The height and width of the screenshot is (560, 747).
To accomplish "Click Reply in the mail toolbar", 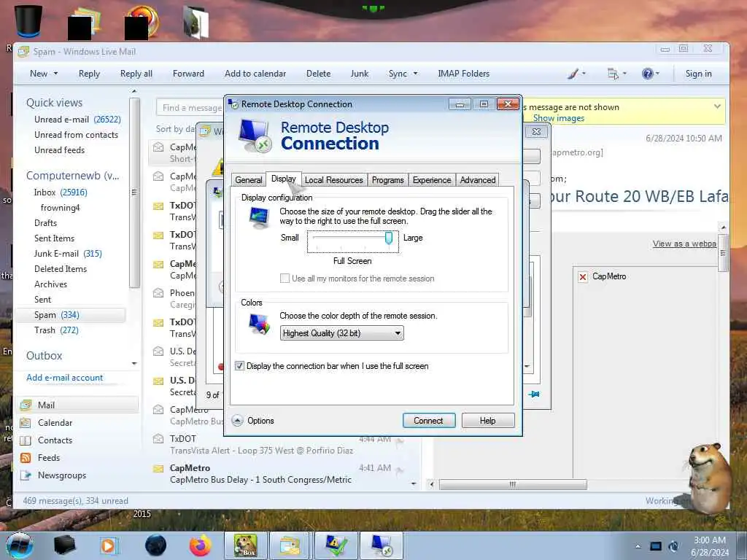I will (x=89, y=74).
